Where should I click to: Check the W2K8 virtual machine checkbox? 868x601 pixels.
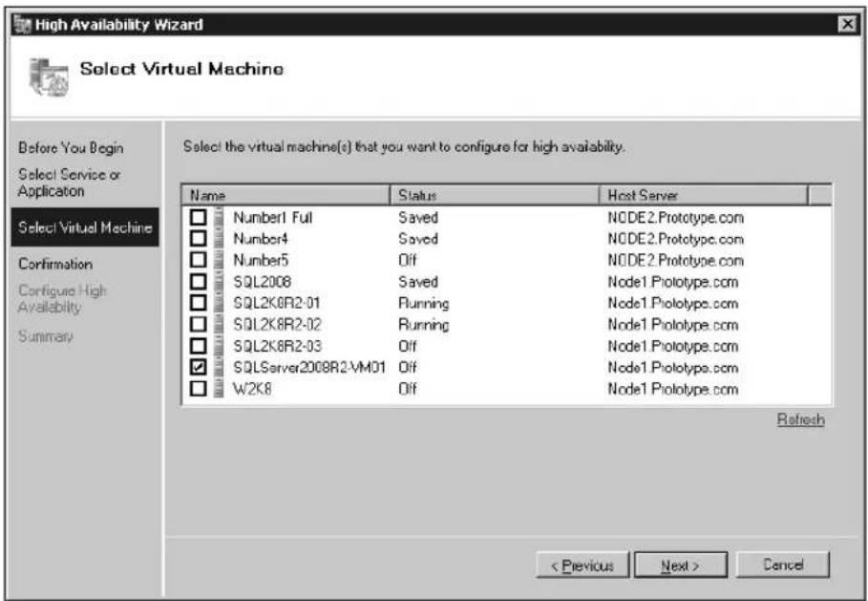point(199,389)
